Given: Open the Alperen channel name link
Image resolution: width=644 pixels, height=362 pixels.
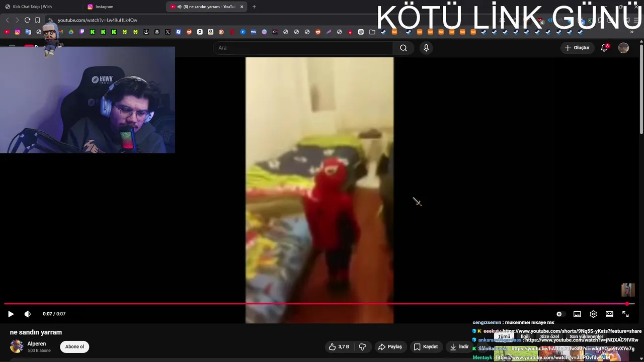Looking at the screenshot, I should point(37,344).
